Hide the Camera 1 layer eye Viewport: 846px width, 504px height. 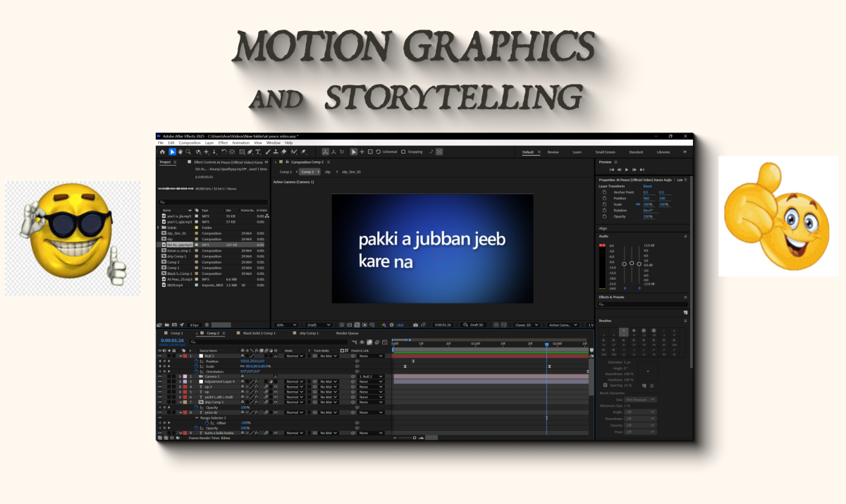point(160,376)
